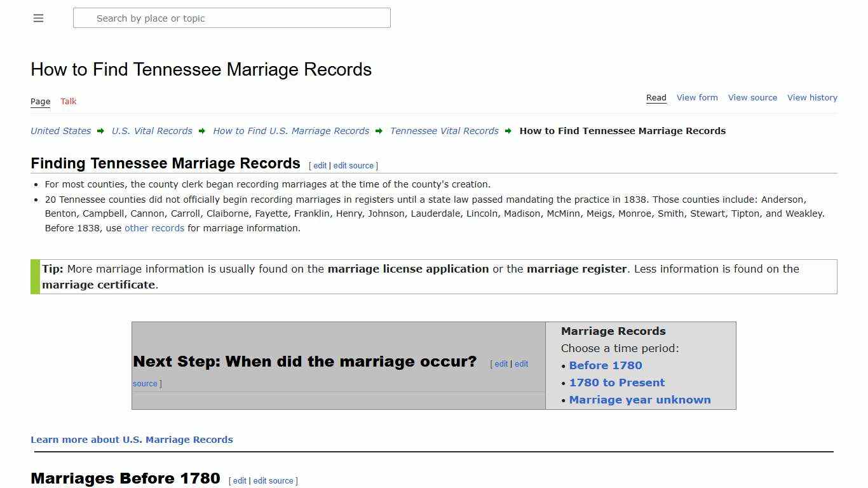Open View form
The height and width of the screenshot is (488, 868).
[x=697, y=97]
